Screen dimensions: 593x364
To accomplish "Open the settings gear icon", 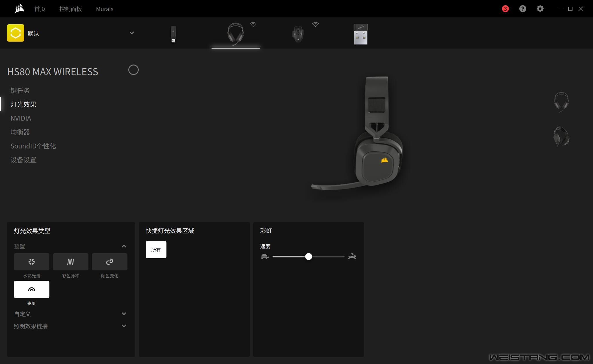I will pyautogui.click(x=540, y=9).
